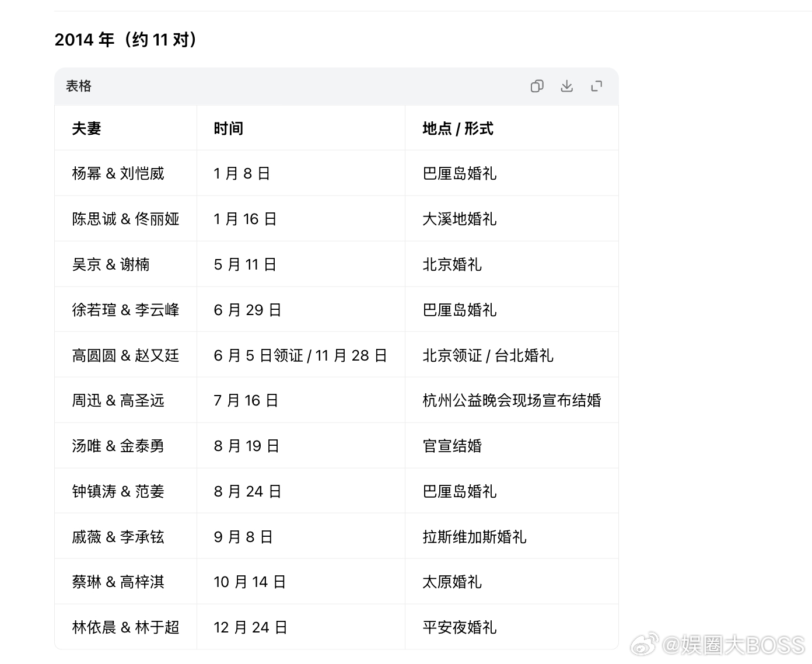Click 巴厘岛婚礼 in the 杨幂 row
The image size is (812, 664).
(x=460, y=173)
